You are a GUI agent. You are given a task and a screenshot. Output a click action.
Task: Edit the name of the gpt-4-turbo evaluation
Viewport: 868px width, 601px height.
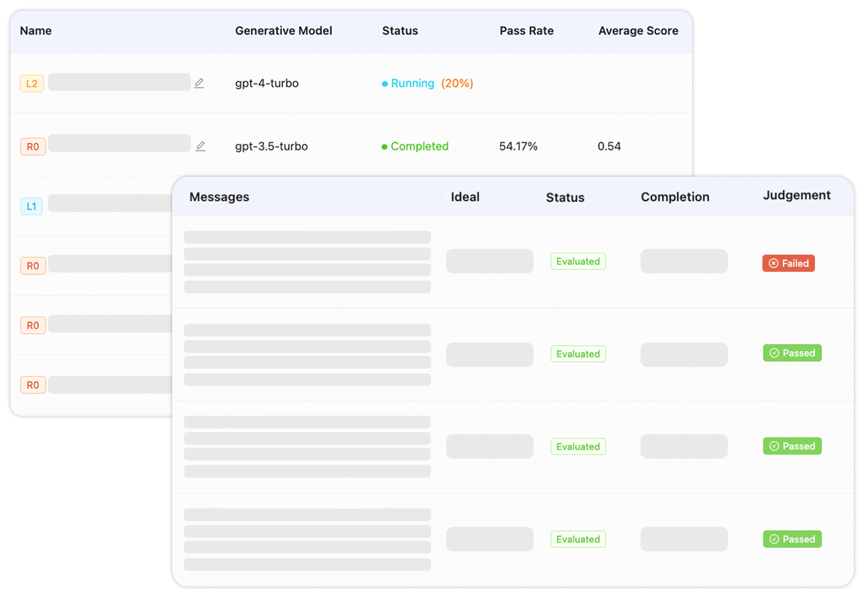pos(199,83)
